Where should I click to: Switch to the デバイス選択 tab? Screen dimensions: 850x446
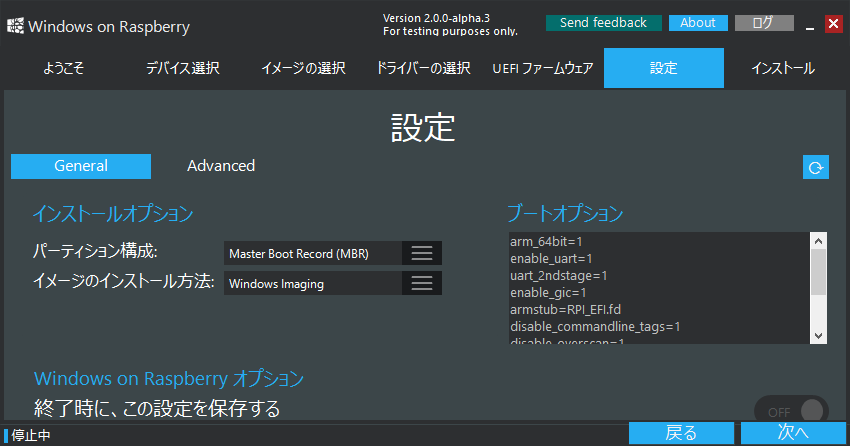pyautogui.click(x=183, y=68)
